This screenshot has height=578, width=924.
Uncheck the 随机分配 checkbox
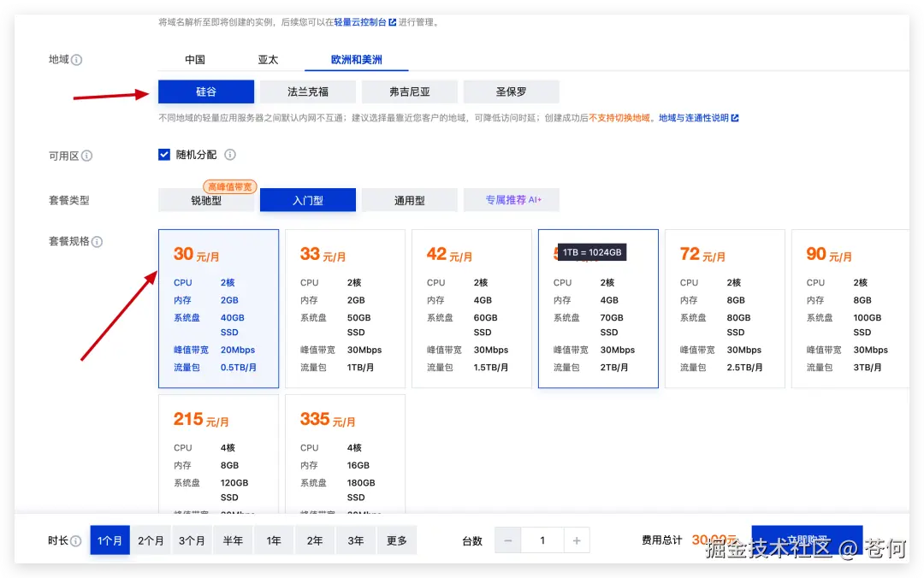(x=164, y=156)
